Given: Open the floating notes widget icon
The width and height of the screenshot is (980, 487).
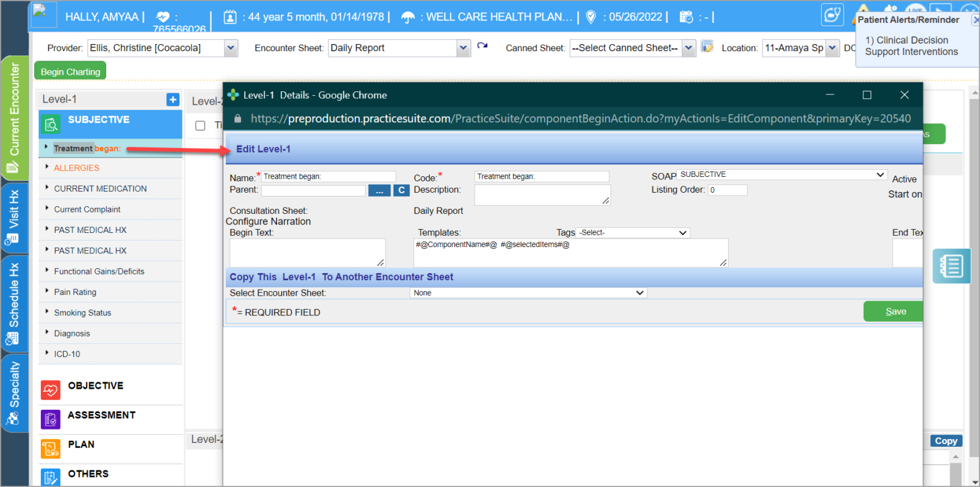Looking at the screenshot, I should (951, 266).
